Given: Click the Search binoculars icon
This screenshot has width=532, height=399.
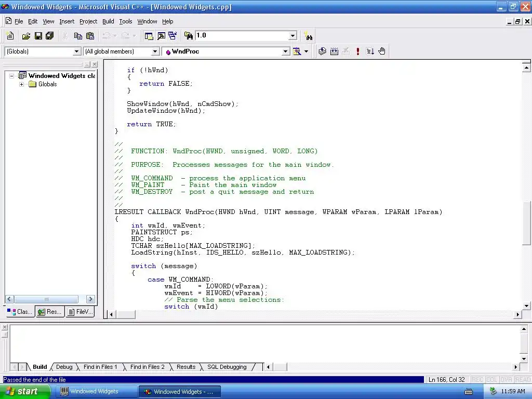Looking at the screenshot, I should (x=309, y=36).
